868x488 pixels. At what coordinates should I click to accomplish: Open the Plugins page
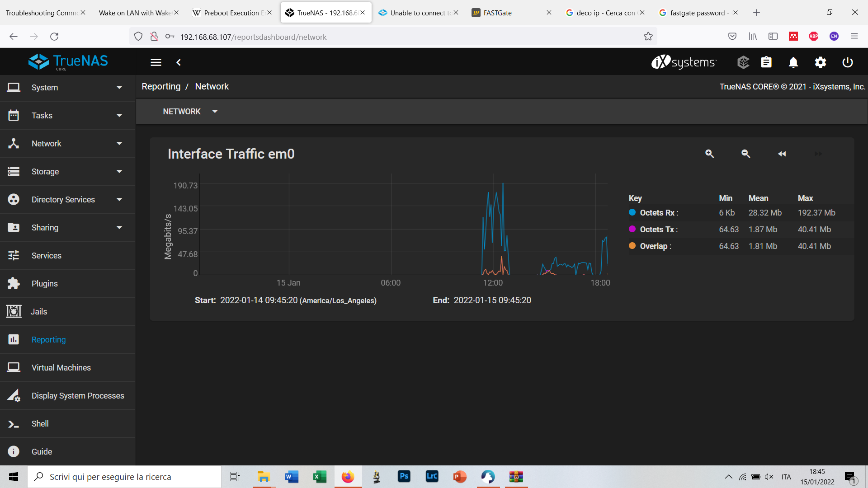[44, 284]
